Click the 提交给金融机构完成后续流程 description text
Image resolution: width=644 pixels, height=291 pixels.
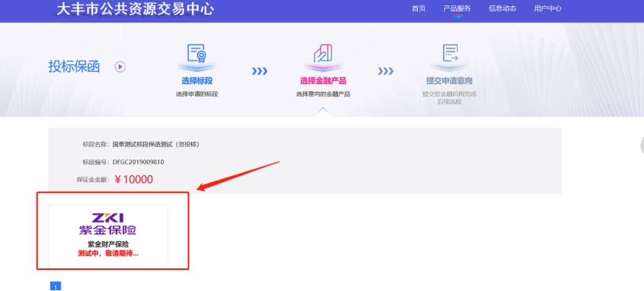[449, 98]
